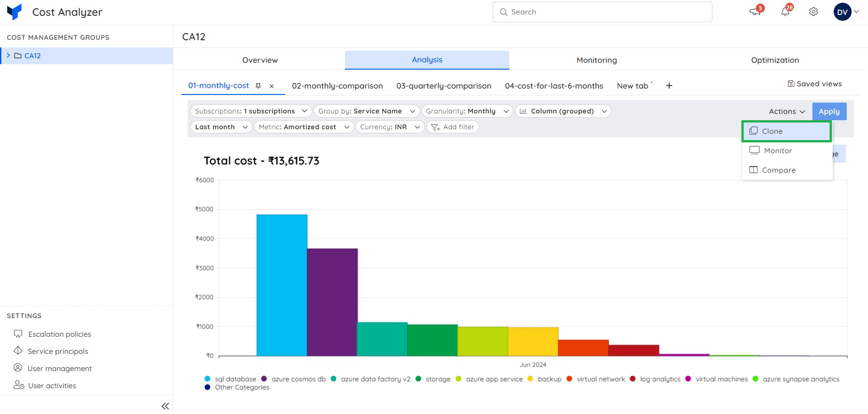Image resolution: width=868 pixels, height=414 pixels.
Task: Click the column chart type icon
Action: 523,111
